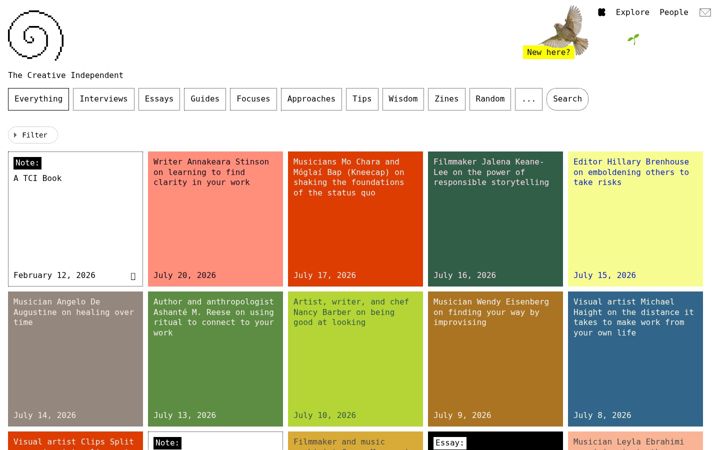
Task: Click the spiral logo icon
Action: click(36, 35)
